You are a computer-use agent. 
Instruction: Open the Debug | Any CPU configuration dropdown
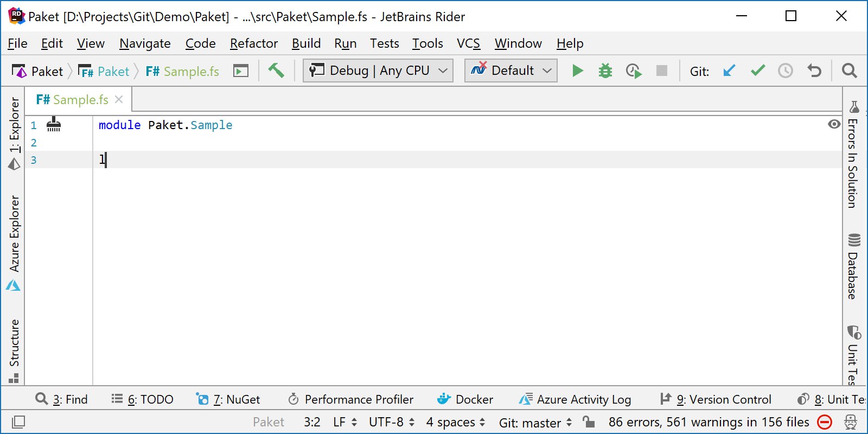(x=378, y=71)
